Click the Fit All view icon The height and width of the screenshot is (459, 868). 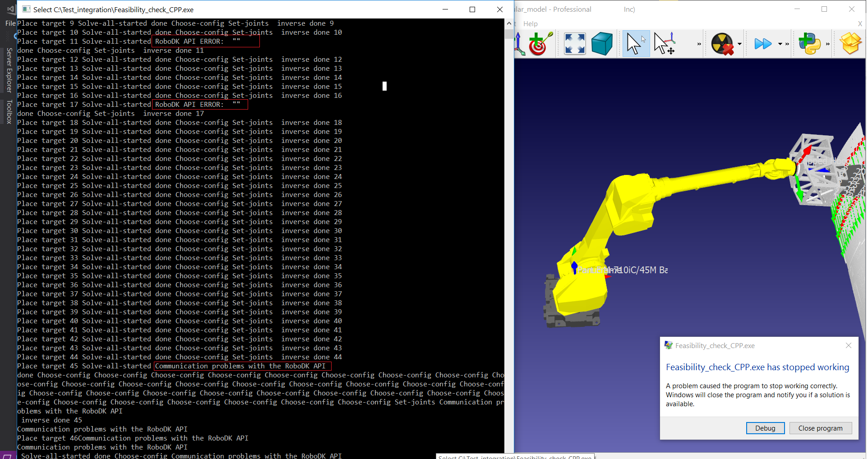(574, 44)
